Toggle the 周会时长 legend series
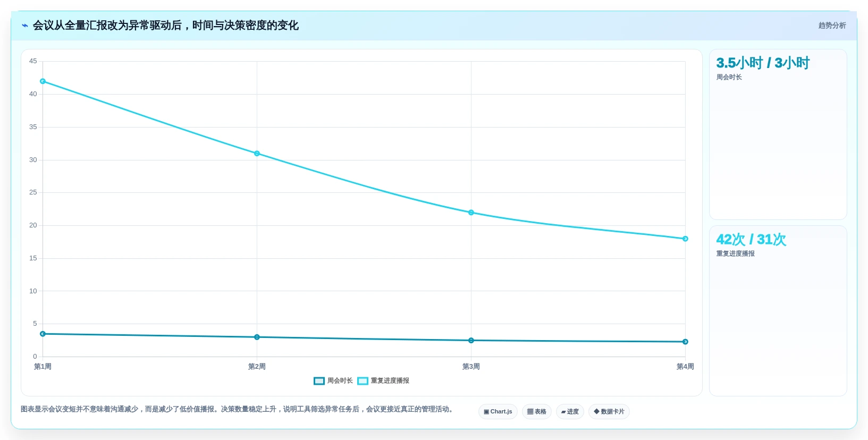This screenshot has width=868, height=440. tap(333, 380)
